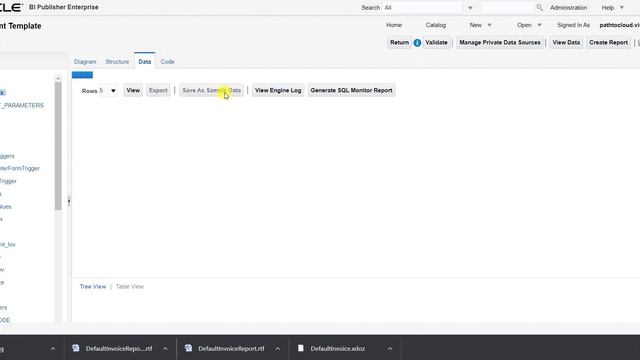640x360 pixels.
Task: Open the Catalog page
Action: point(436,25)
